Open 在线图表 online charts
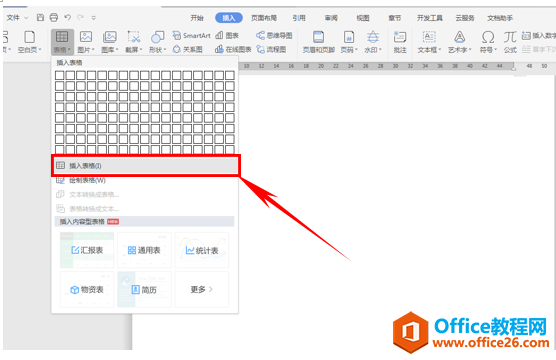The width and height of the screenshot is (556, 360). click(233, 49)
